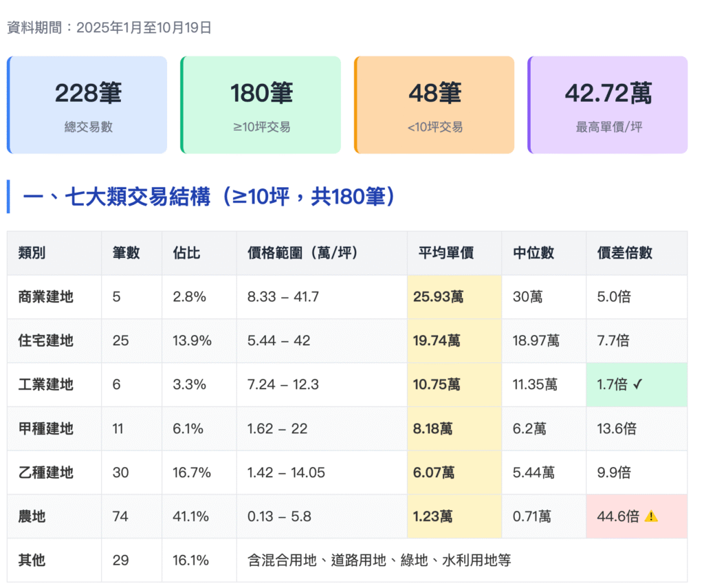704x588 pixels.
Task: Select the 228筆 總交易數 summary card
Action: coord(87,105)
